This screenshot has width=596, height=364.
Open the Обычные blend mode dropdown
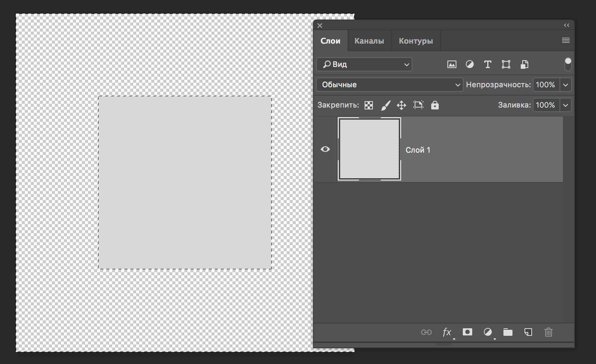[x=390, y=85]
